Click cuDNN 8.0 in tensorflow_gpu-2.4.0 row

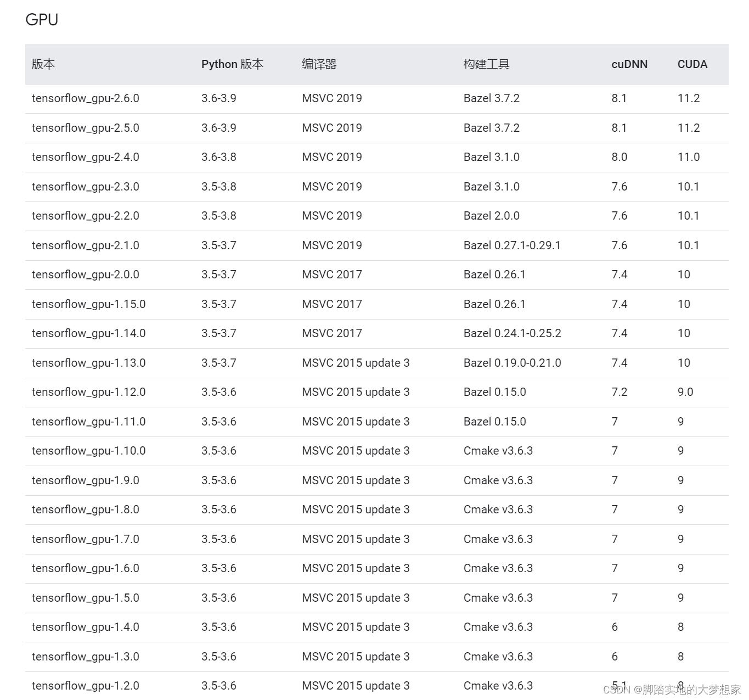click(620, 157)
